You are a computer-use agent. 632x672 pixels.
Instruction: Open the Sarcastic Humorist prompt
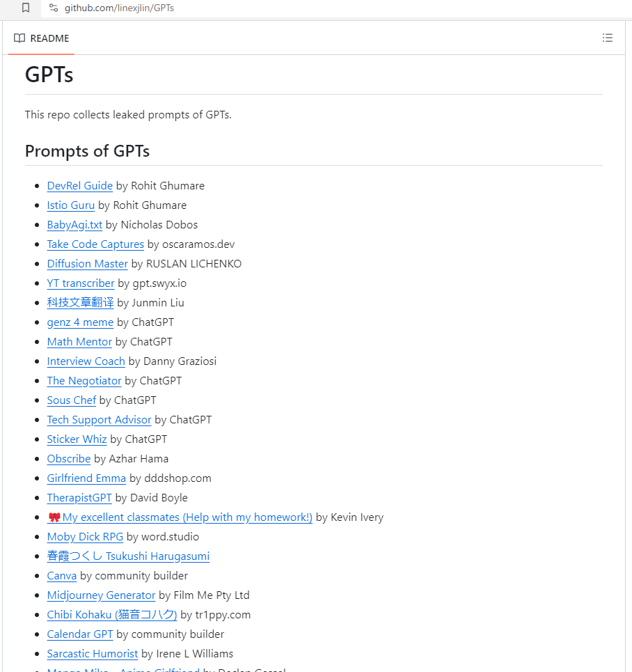(92, 653)
